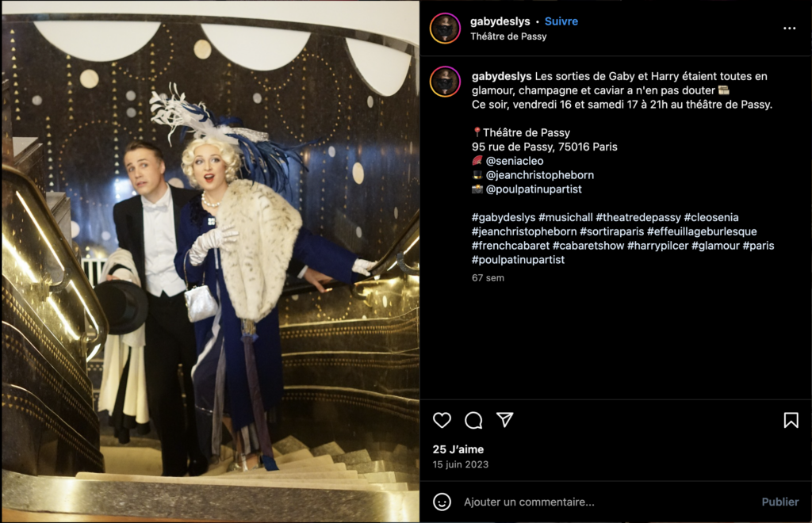Viewport: 812px width, 523px height.
Task: Share the post via paper plane icon
Action: coord(505,419)
